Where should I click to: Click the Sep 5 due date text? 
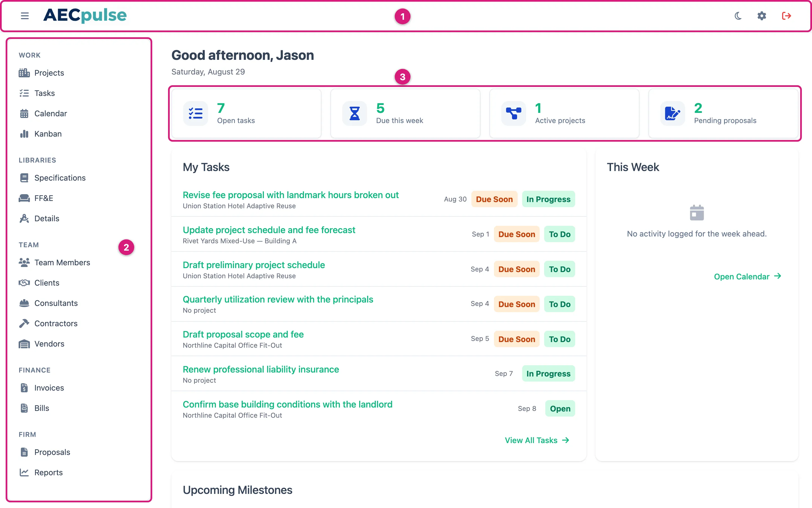[x=480, y=339]
